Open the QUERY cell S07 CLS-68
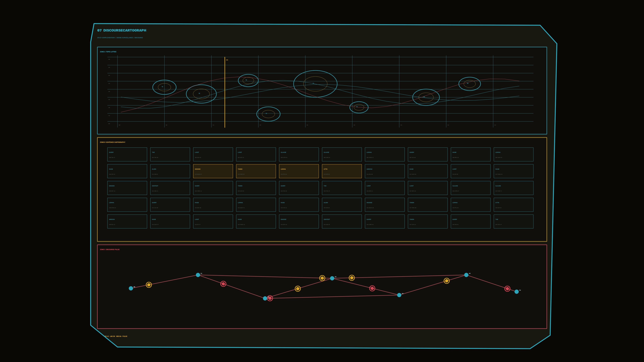 coord(428,154)
